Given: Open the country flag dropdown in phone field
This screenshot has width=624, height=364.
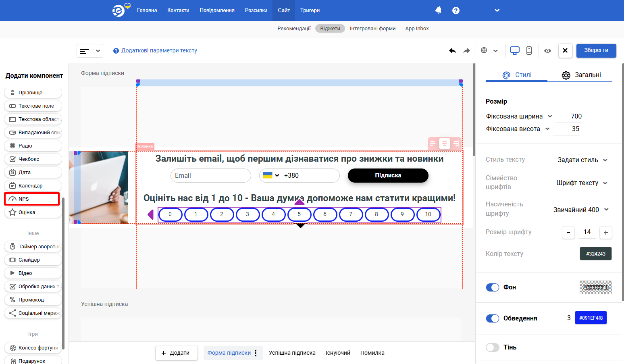Looking at the screenshot, I should 271,175.
